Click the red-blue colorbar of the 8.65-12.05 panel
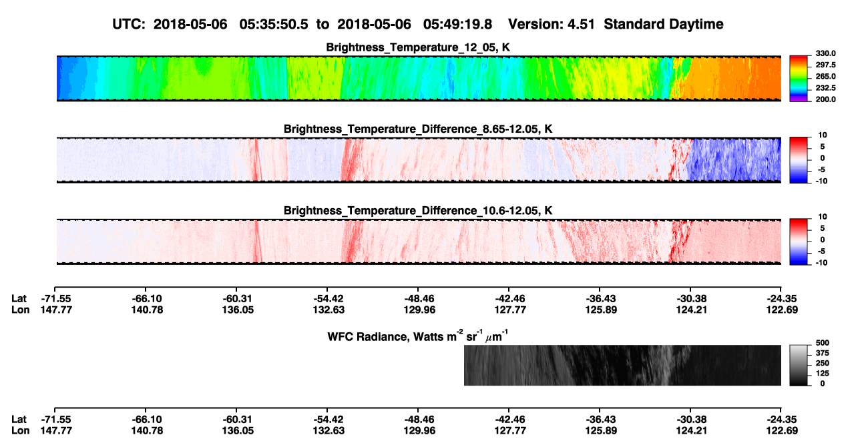868x445 pixels. [x=799, y=160]
